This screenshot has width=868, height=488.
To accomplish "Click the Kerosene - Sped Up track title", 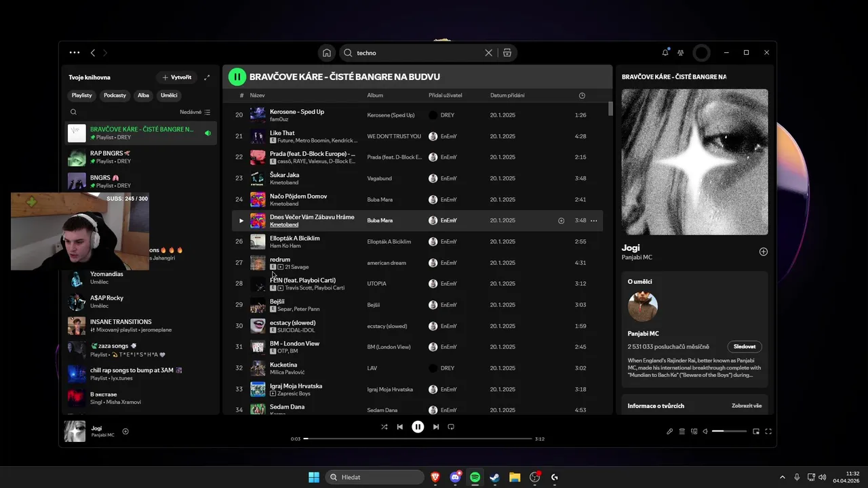I will click(x=297, y=111).
